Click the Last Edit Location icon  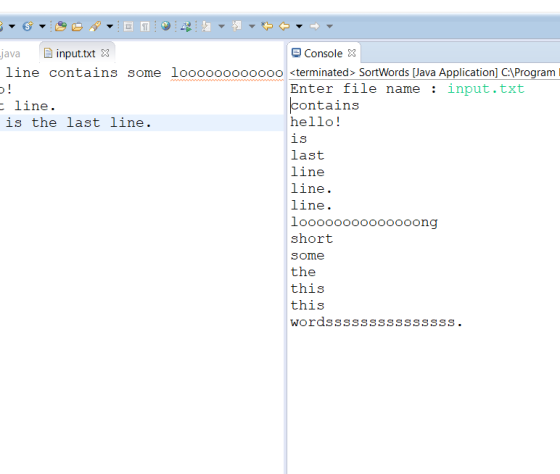[x=267, y=26]
